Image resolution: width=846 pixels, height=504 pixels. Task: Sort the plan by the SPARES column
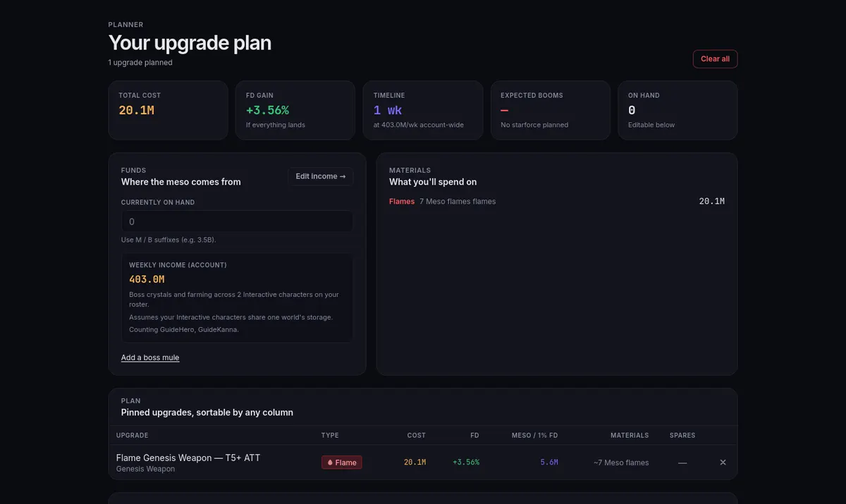click(x=682, y=436)
